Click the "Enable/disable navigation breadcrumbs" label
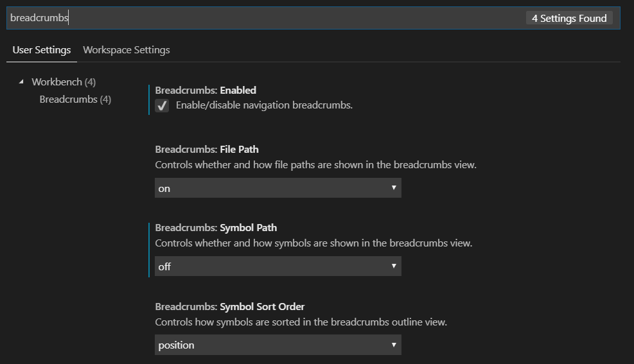 (x=264, y=105)
